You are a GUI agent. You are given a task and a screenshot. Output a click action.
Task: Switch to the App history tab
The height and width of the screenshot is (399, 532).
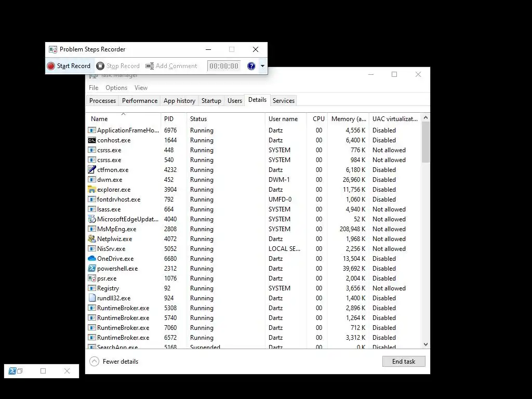[179, 101]
